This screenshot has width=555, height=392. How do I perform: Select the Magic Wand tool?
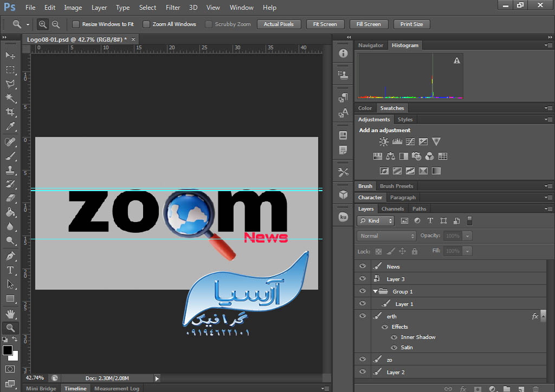pyautogui.click(x=10, y=98)
